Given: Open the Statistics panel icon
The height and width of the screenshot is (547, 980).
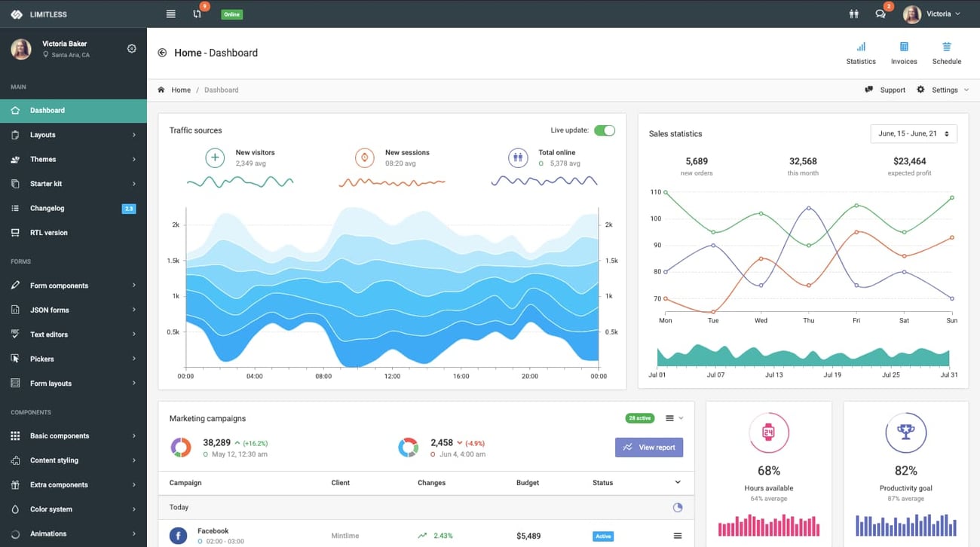Looking at the screenshot, I should click(x=860, y=52).
